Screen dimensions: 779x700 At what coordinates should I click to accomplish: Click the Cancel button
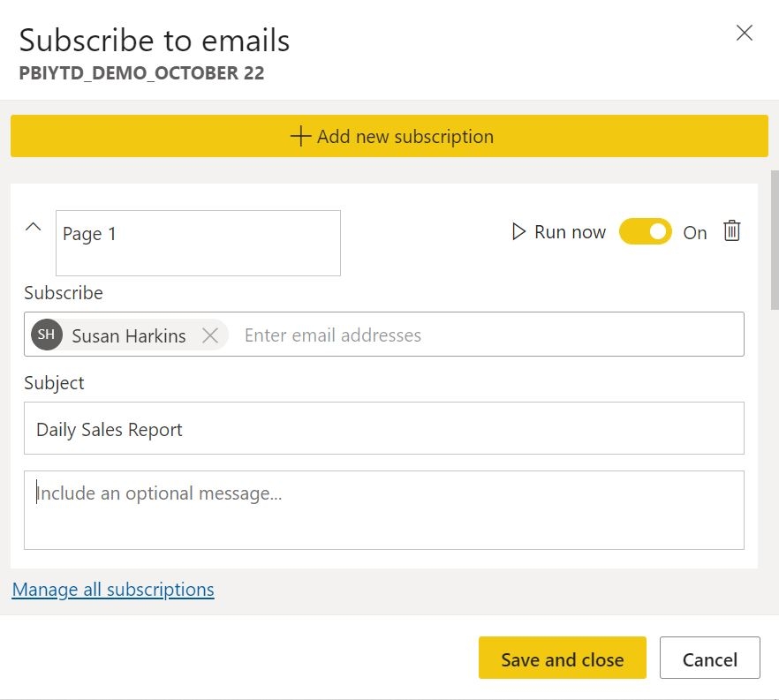click(x=709, y=659)
